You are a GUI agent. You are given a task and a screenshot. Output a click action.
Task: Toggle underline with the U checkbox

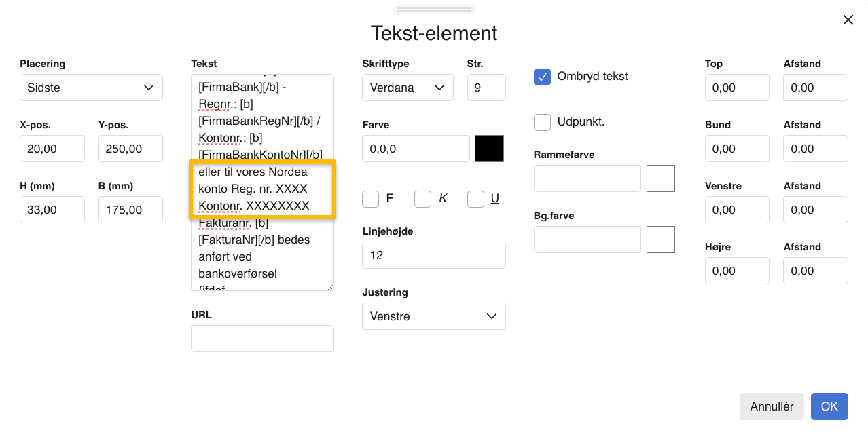tap(475, 198)
